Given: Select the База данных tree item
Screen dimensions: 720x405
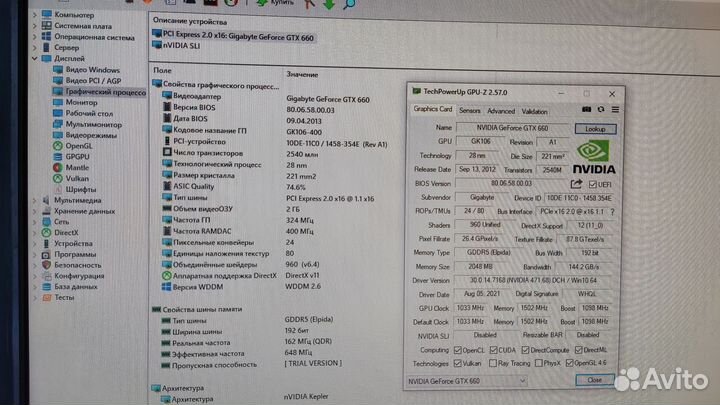Looking at the screenshot, I should 76,287.
